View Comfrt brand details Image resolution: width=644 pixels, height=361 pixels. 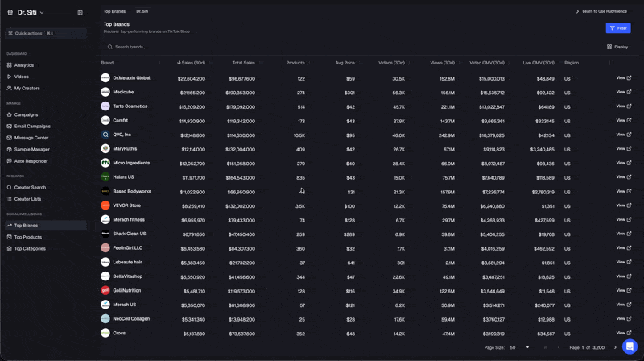click(623, 121)
